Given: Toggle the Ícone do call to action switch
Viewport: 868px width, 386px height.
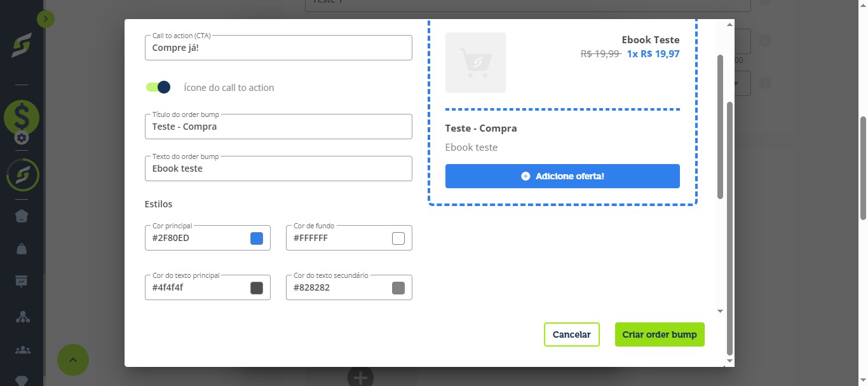Looking at the screenshot, I should [x=158, y=87].
